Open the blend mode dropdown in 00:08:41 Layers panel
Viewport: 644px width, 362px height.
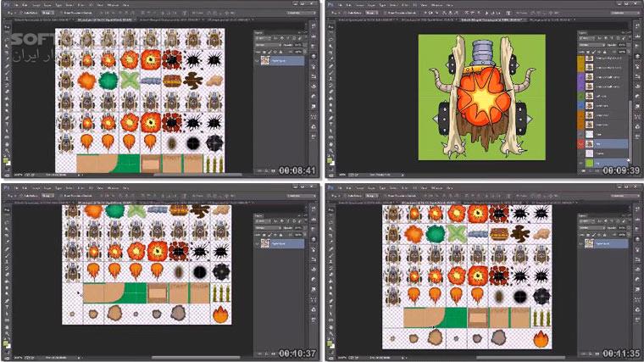267,45
